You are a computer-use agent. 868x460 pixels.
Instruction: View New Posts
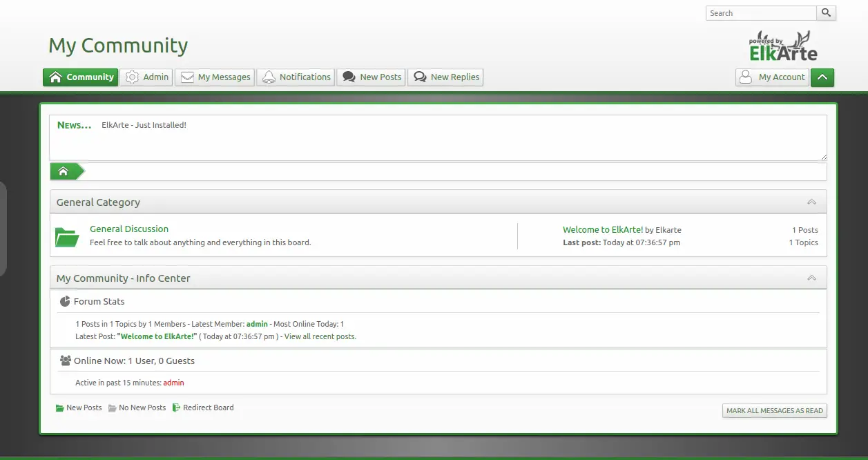371,77
